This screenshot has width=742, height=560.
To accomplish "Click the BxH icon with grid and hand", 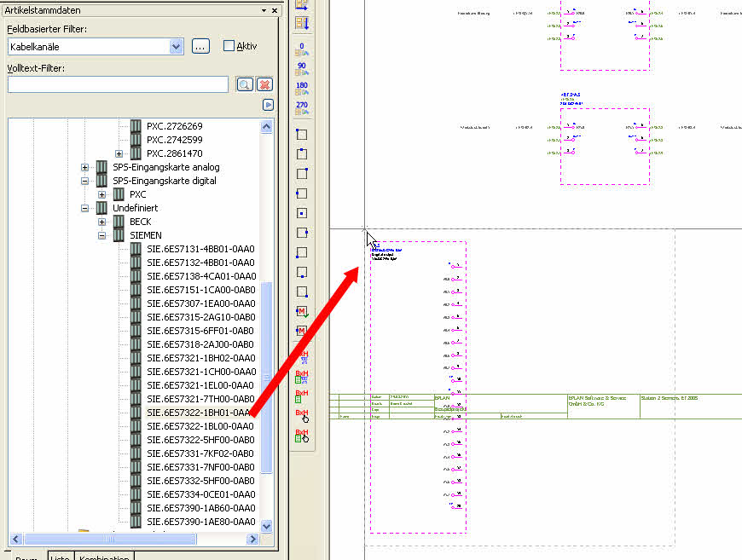I will click(x=302, y=436).
